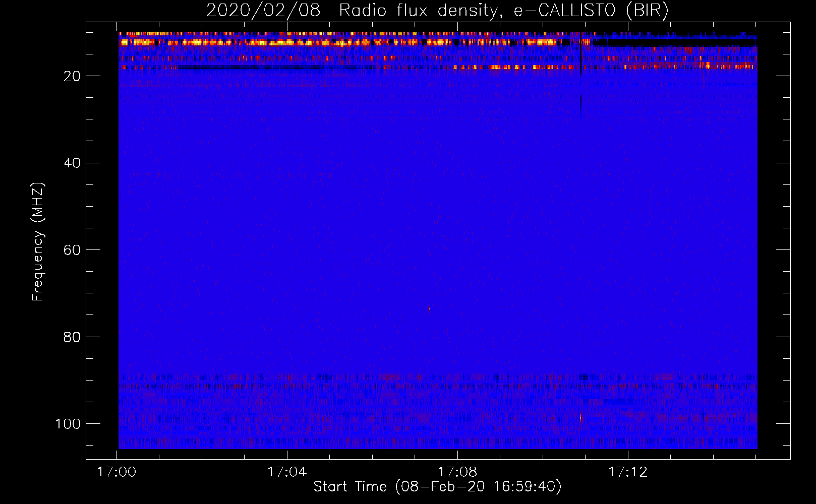Click the small orange spot near 73 MHz
816x504 pixels.
point(429,309)
